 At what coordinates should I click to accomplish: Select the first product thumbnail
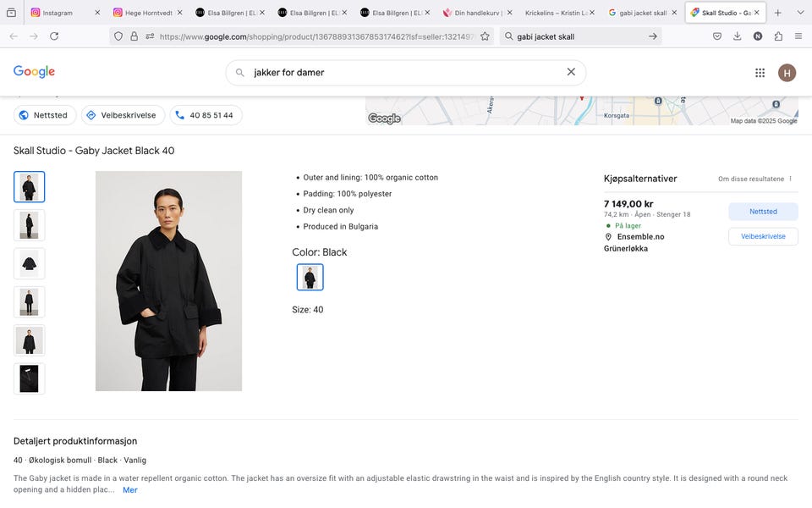click(x=29, y=186)
